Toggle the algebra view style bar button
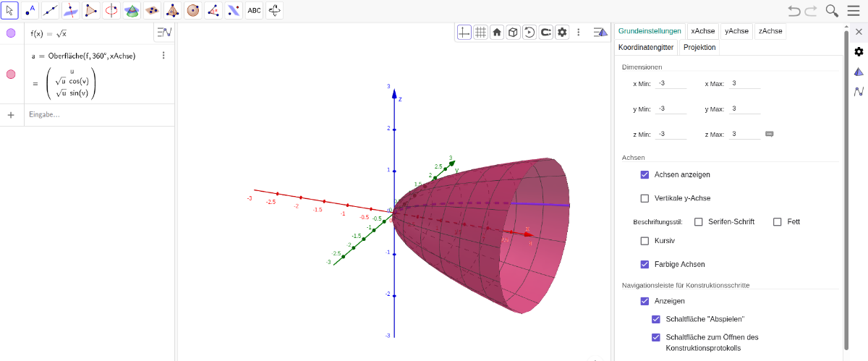 click(x=164, y=32)
